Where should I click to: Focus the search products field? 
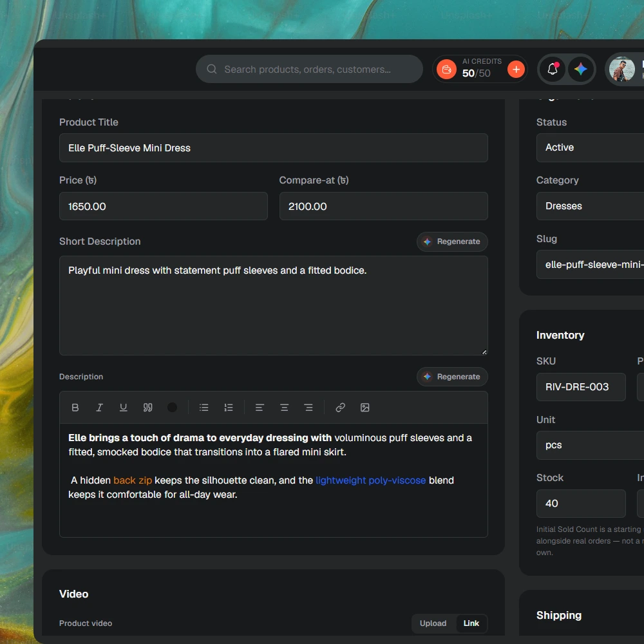[x=309, y=69]
